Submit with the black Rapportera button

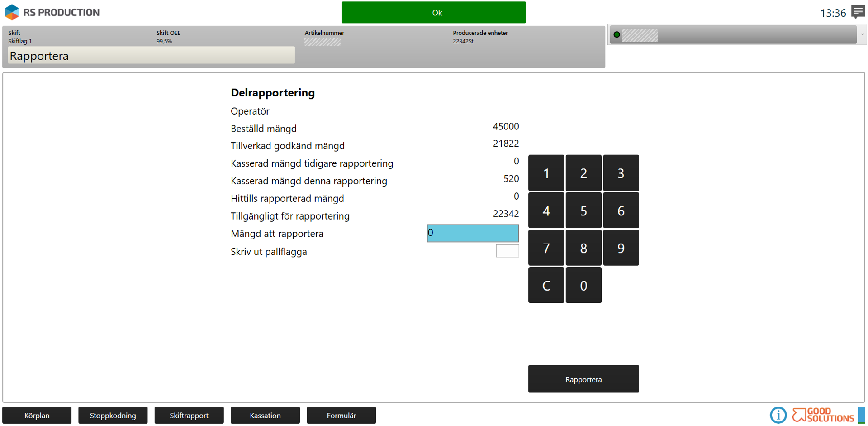(x=583, y=379)
